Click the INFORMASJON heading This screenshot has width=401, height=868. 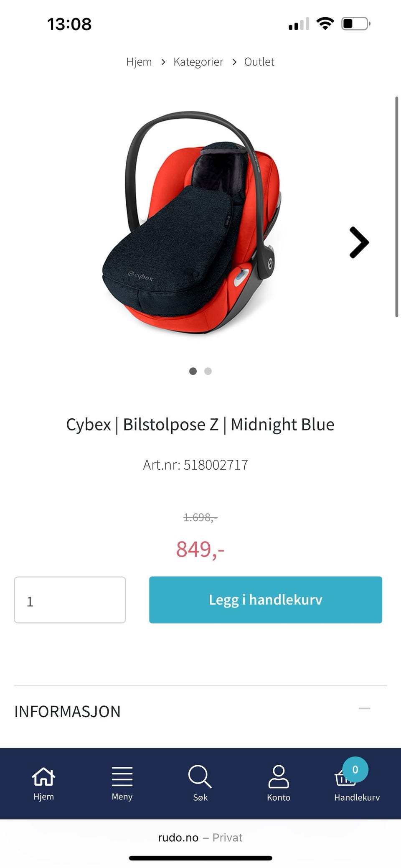[67, 711]
